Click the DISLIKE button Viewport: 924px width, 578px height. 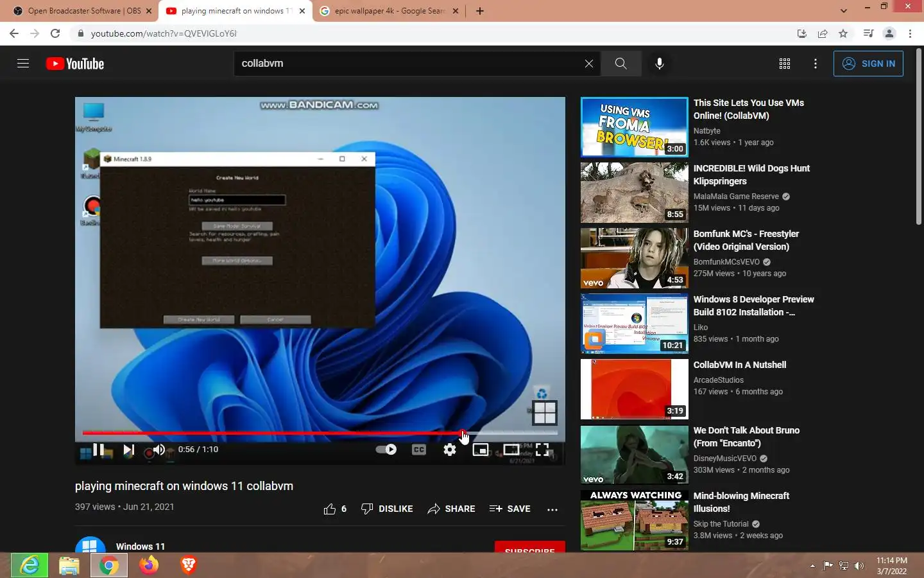coord(387,509)
